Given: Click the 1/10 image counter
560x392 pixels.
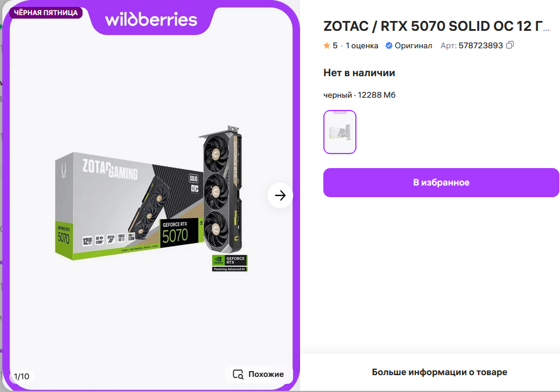Looking at the screenshot, I should tap(22, 376).
